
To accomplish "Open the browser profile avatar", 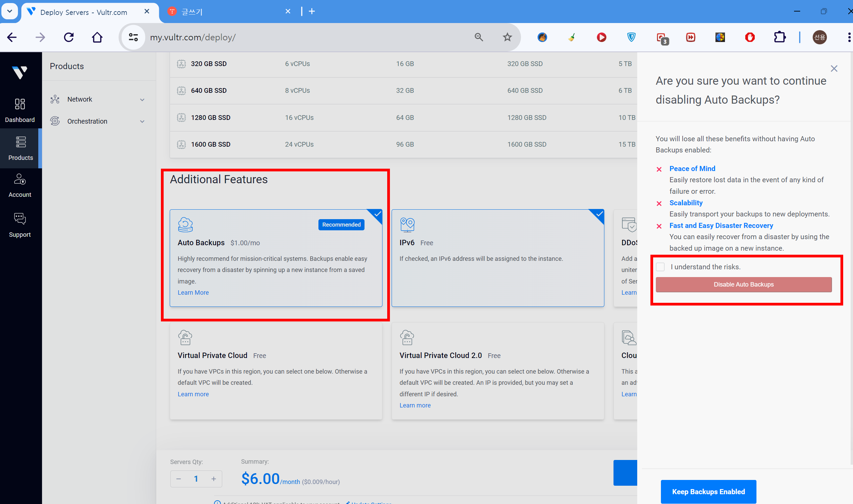I will coord(819,37).
